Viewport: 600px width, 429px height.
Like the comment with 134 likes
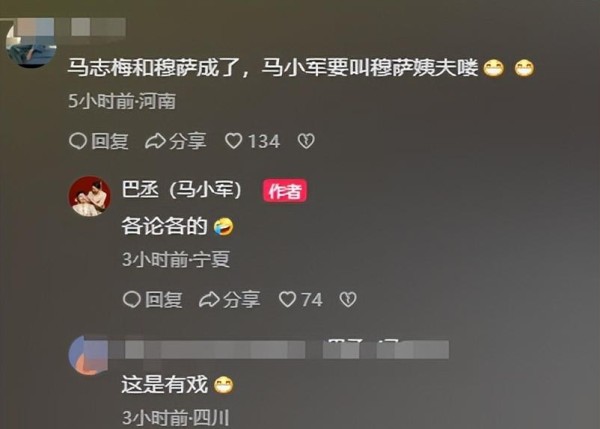tap(233, 141)
